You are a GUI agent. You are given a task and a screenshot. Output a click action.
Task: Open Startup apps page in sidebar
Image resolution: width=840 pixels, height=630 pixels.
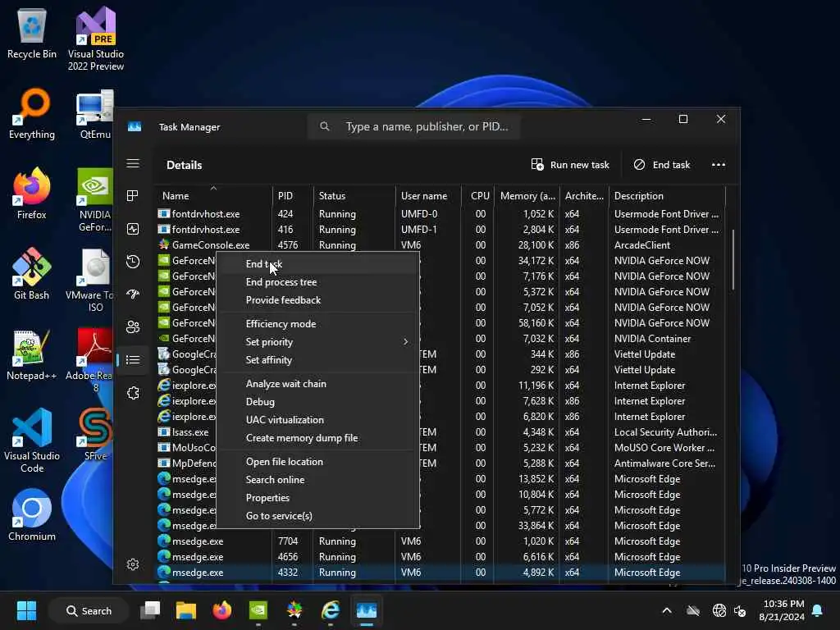pos(133,294)
